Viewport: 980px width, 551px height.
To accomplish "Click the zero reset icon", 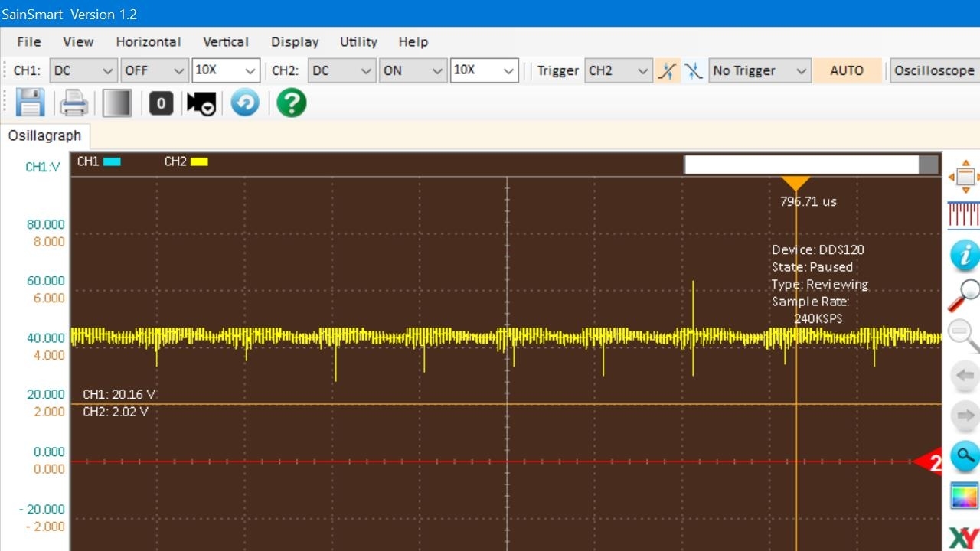I will (x=161, y=103).
